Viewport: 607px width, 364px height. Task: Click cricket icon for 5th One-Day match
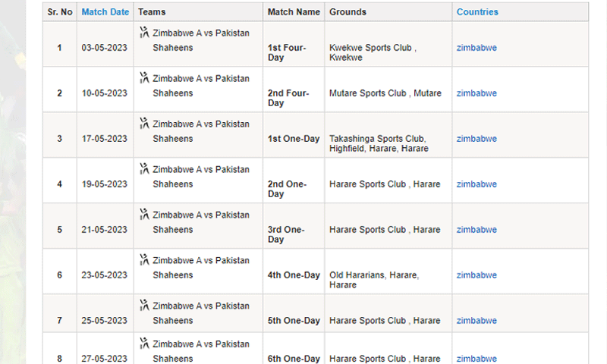(x=144, y=305)
